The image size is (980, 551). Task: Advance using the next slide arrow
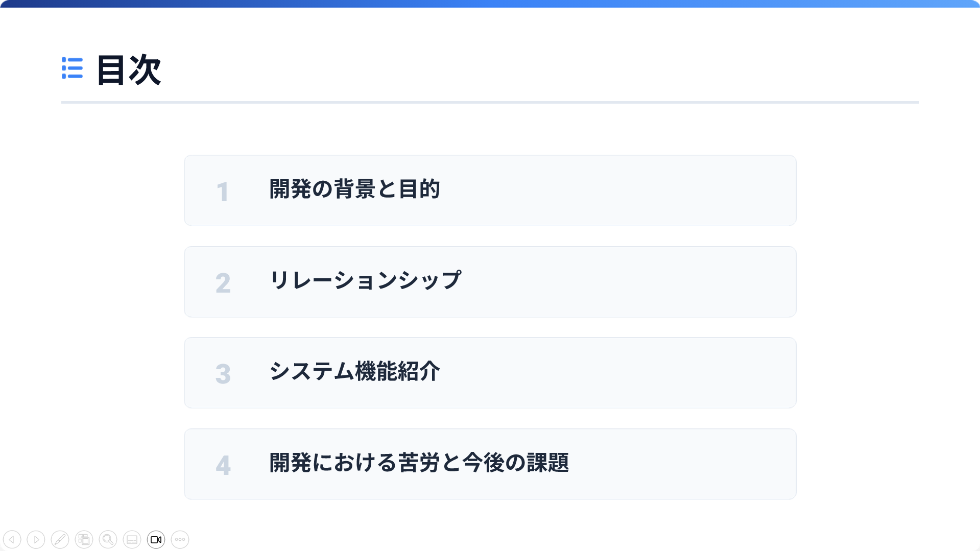[36, 539]
